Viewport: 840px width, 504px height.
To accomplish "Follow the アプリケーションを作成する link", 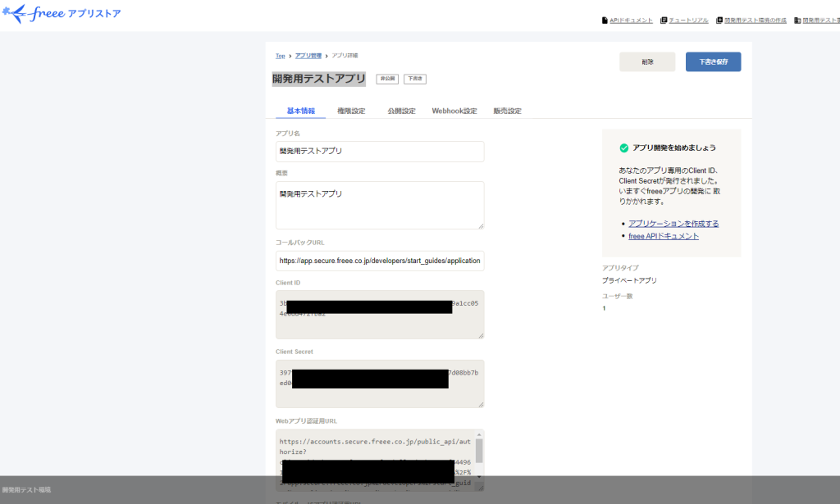I will pyautogui.click(x=673, y=223).
